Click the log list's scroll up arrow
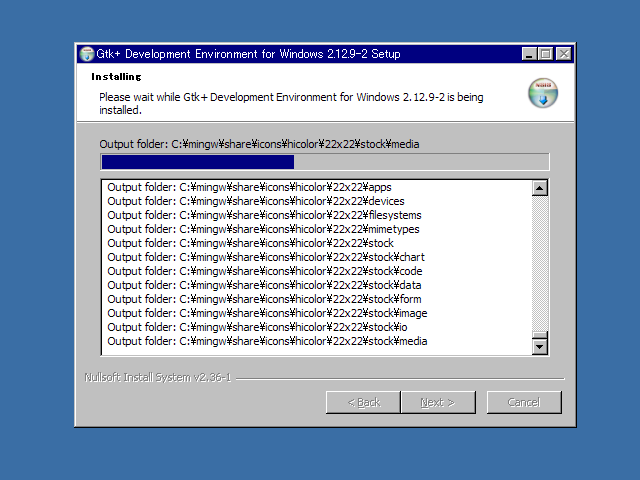The image size is (640, 480). [x=540, y=188]
